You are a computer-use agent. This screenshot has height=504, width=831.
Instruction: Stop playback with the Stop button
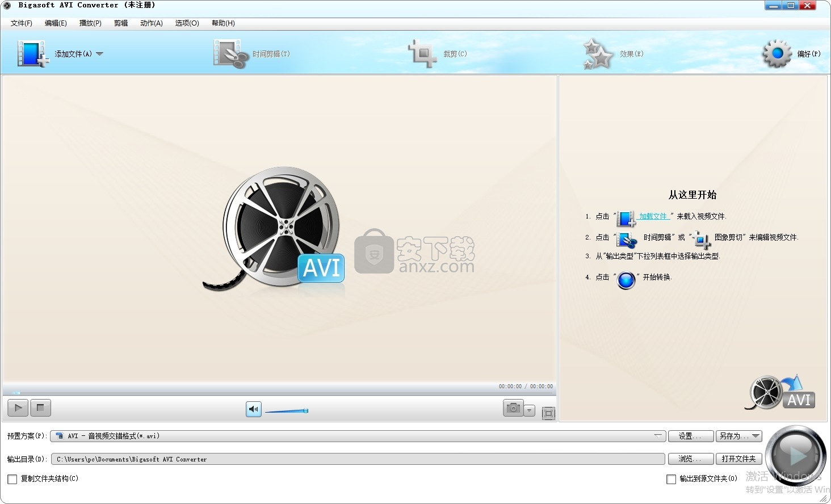coord(40,408)
